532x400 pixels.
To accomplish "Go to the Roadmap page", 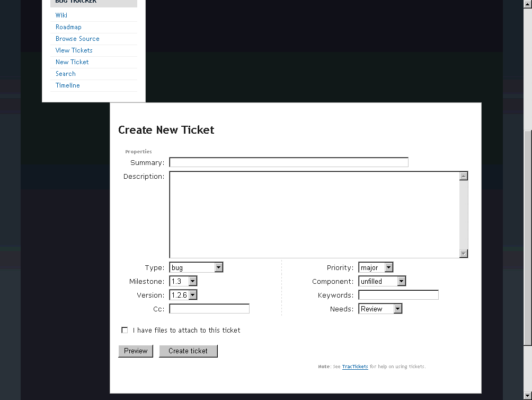I will pyautogui.click(x=68, y=27).
